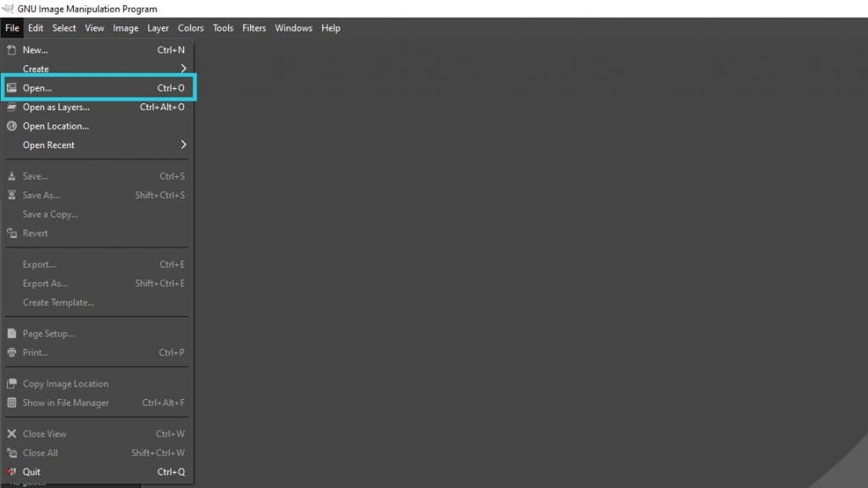Open the Tools menu
This screenshot has width=868, height=488.
point(223,28)
